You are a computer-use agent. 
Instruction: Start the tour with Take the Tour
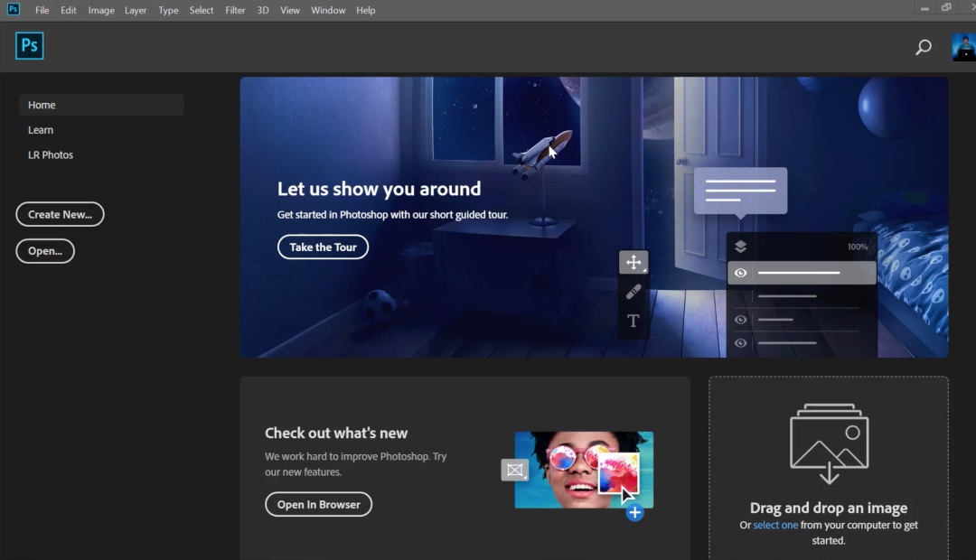323,247
